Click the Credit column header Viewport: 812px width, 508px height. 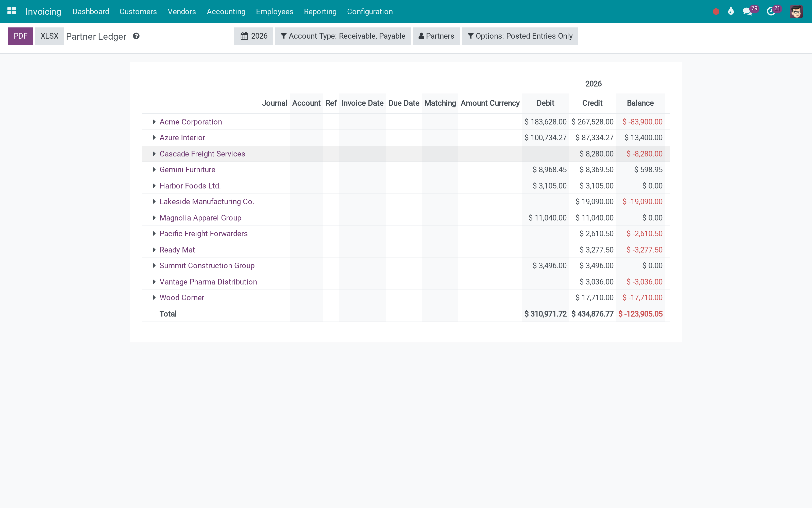pos(592,103)
